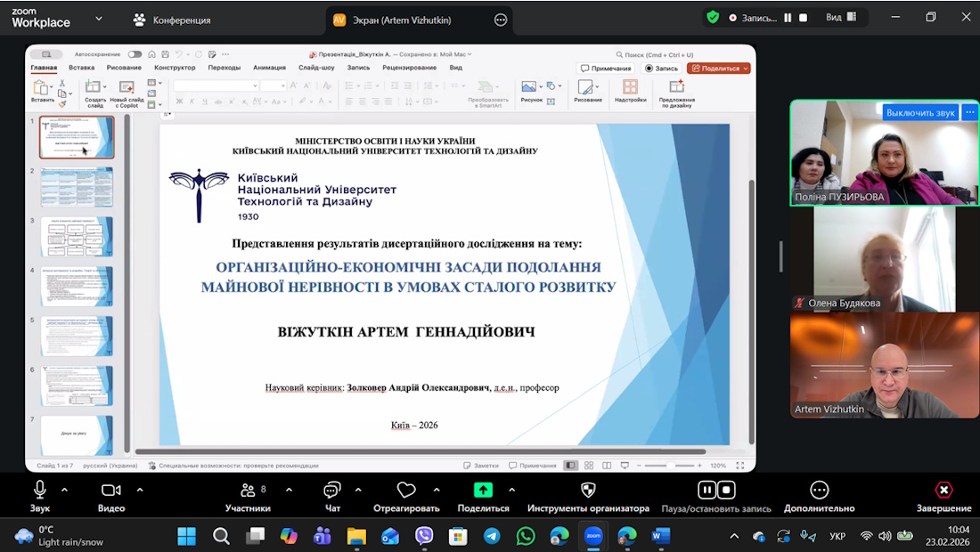
Task: Toggle the video camera off
Action: pyautogui.click(x=111, y=491)
